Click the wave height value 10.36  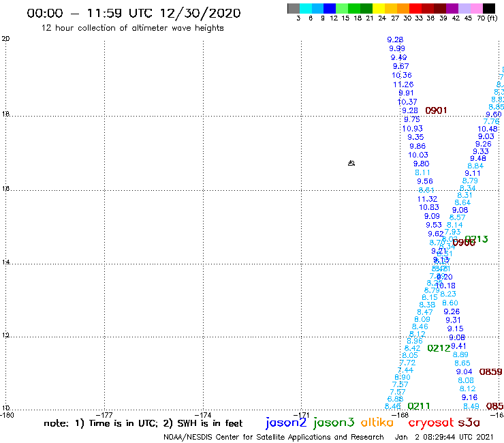(401, 75)
